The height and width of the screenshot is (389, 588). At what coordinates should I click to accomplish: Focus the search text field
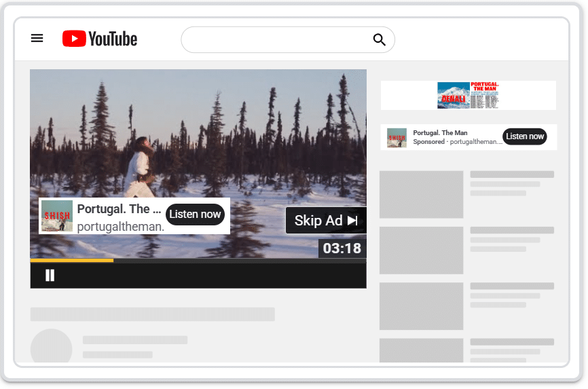[275, 40]
